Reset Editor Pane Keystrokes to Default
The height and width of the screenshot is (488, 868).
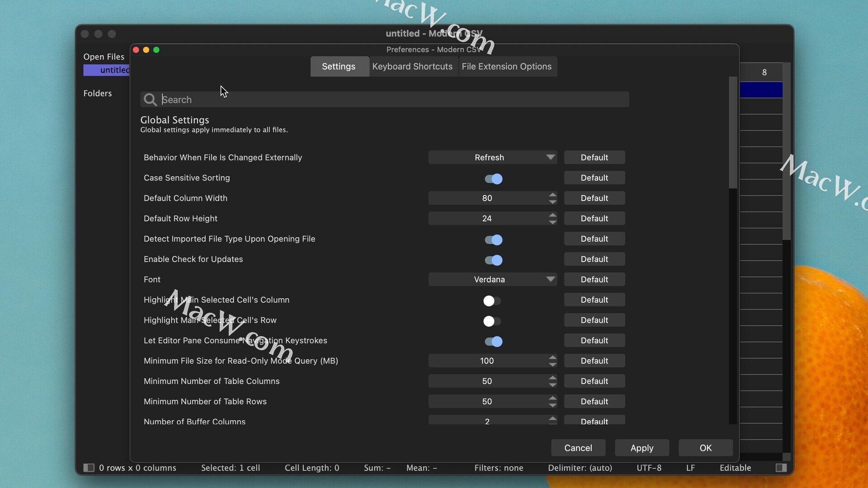594,340
